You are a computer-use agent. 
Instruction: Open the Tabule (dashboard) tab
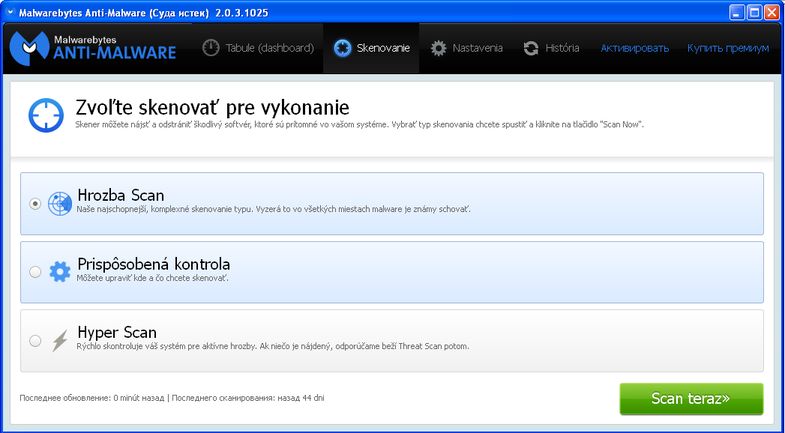[258, 48]
